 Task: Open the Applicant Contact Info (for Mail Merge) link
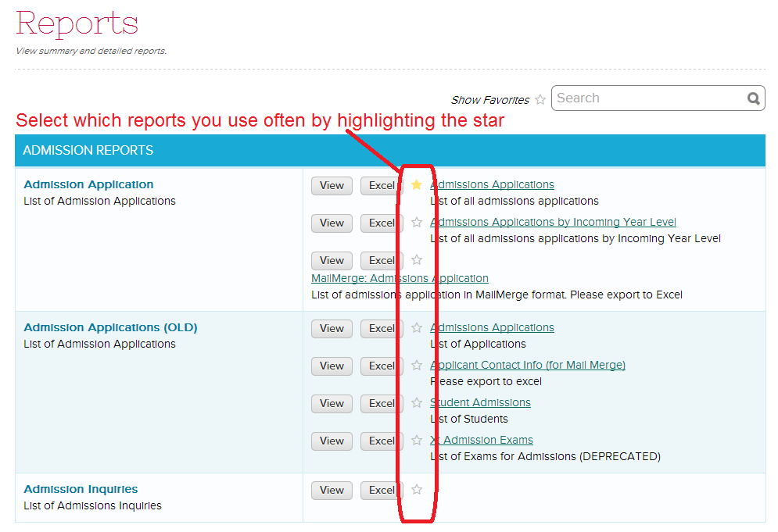(x=528, y=365)
